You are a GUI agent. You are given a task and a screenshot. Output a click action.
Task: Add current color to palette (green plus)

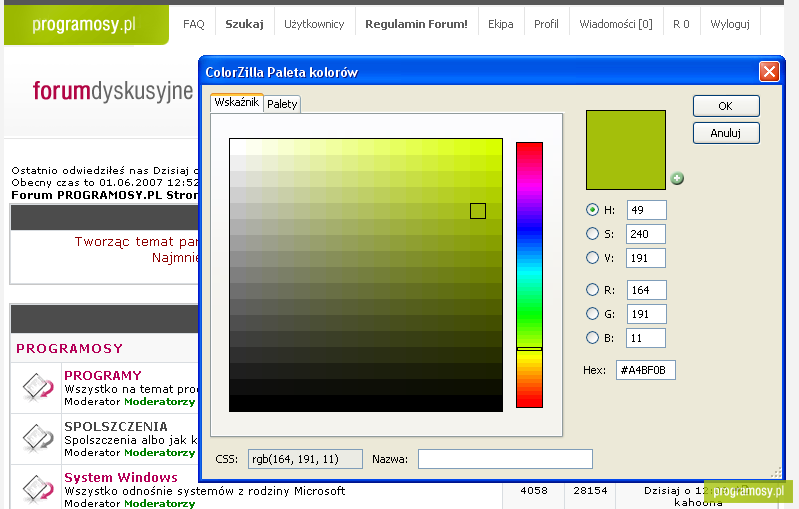coord(677,178)
